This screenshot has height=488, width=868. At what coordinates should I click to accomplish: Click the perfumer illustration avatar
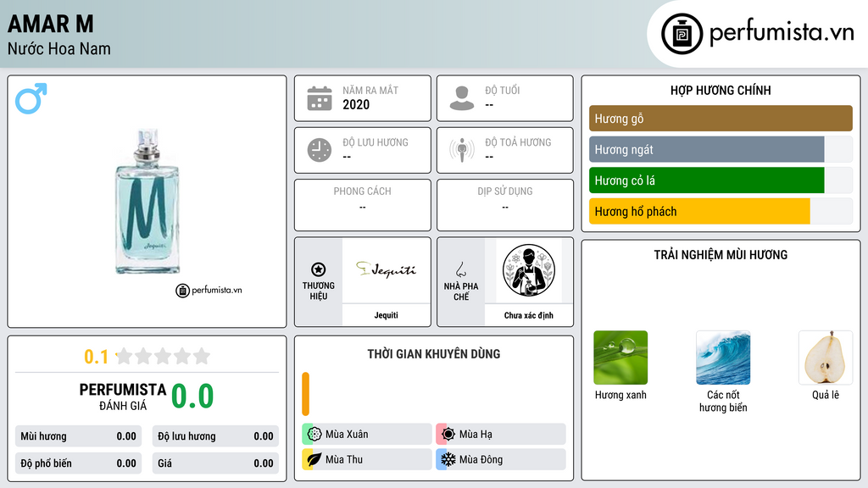529,270
